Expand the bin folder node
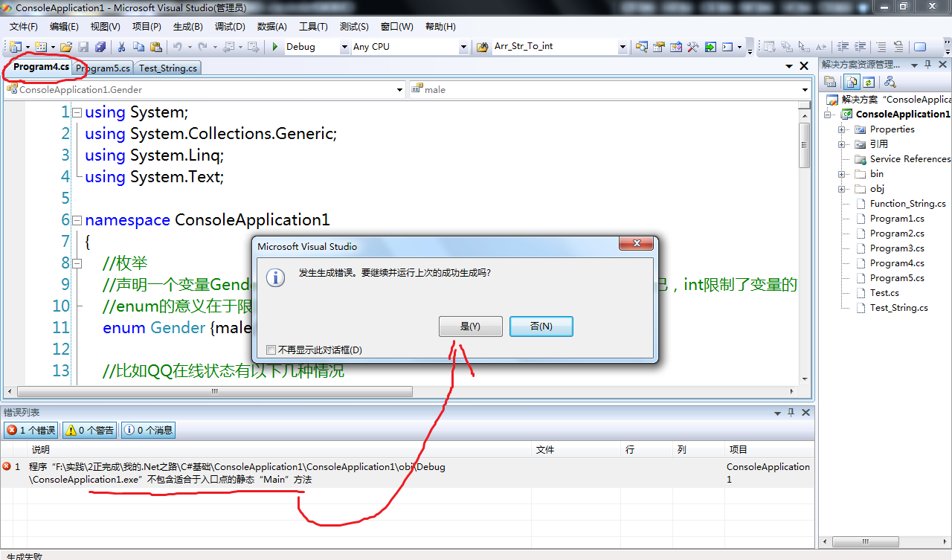 843,174
